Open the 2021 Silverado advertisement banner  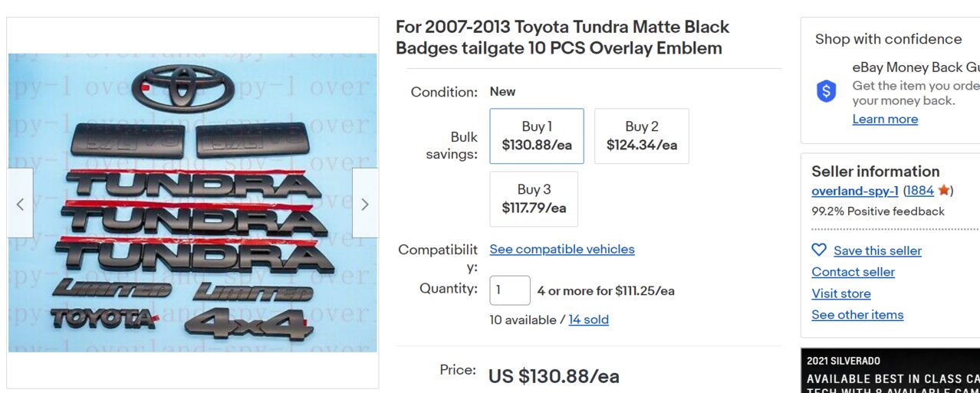[890, 371]
